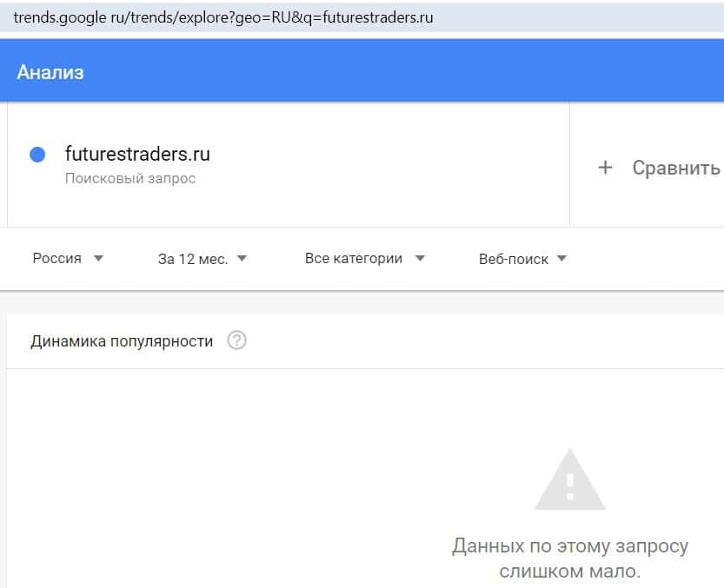Expand the Все категории dropdown arrow
This screenshot has height=588, width=724.
420,258
